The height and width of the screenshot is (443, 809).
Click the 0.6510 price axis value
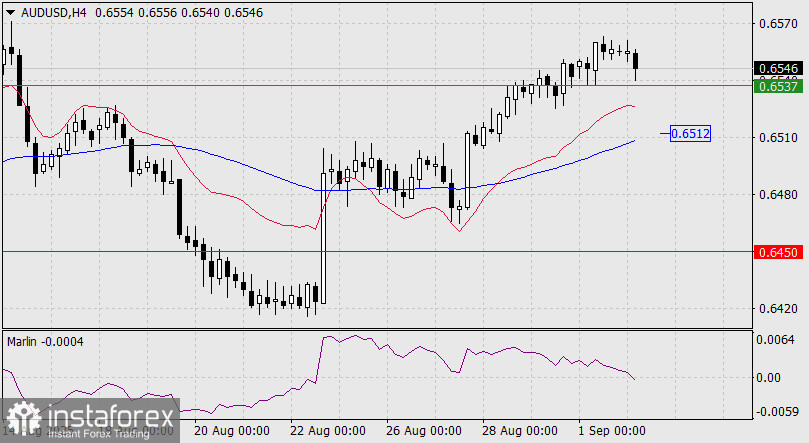coord(779,138)
